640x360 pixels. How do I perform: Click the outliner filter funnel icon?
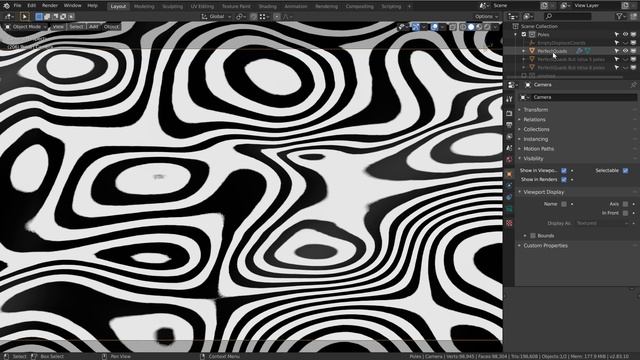tap(620, 16)
